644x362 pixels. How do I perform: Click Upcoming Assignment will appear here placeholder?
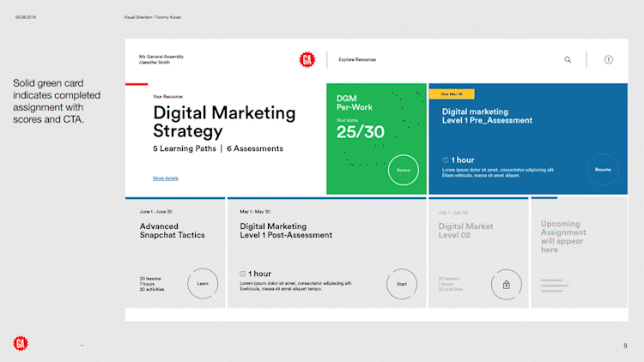tap(563, 237)
